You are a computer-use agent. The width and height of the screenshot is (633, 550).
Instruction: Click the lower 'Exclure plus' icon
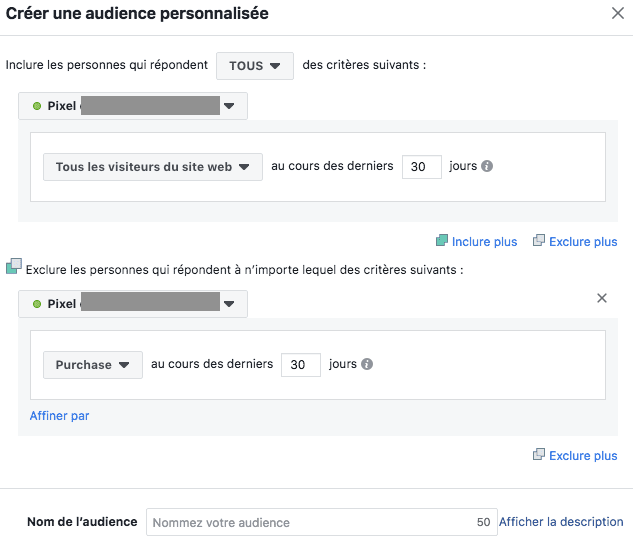539,455
